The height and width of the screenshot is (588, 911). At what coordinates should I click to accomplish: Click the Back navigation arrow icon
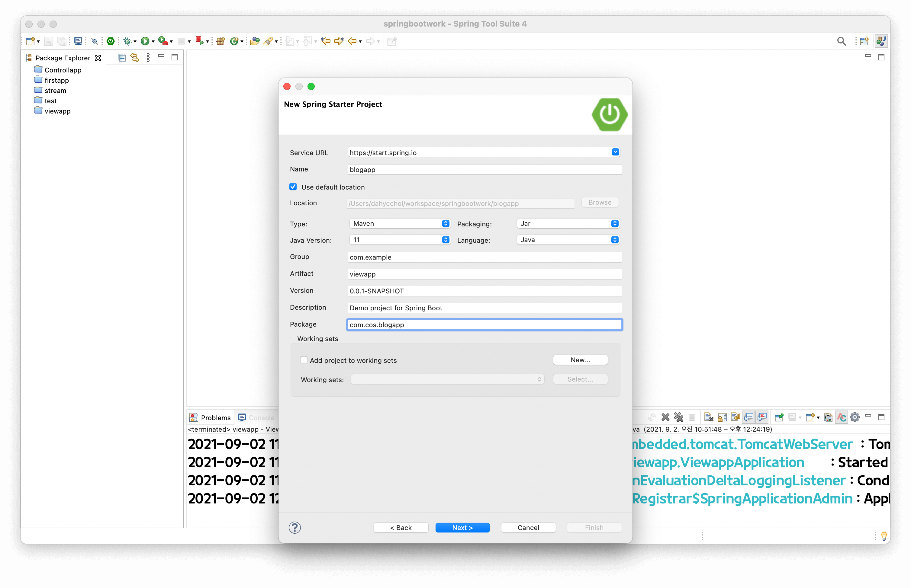352,41
